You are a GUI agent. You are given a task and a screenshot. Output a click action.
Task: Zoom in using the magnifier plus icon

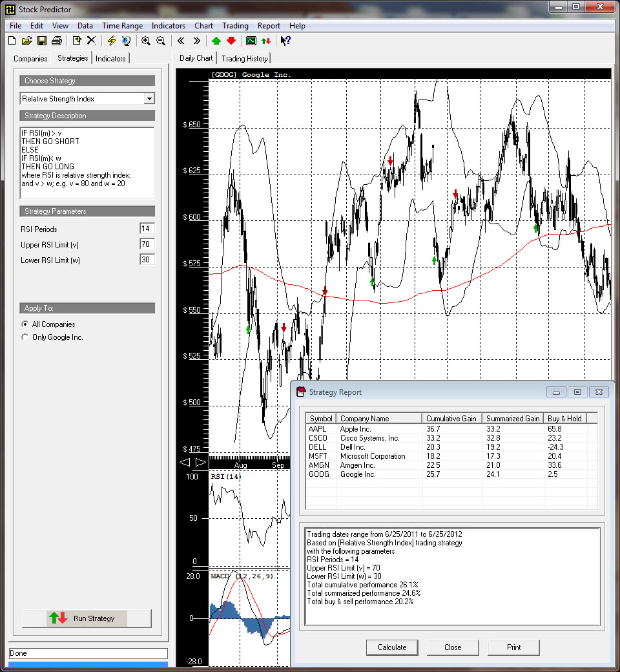146,41
